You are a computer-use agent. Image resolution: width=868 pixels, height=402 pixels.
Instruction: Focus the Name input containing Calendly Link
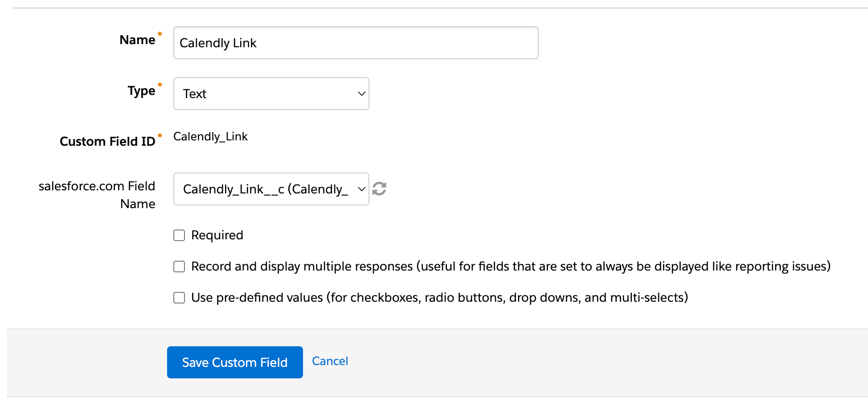click(x=356, y=43)
